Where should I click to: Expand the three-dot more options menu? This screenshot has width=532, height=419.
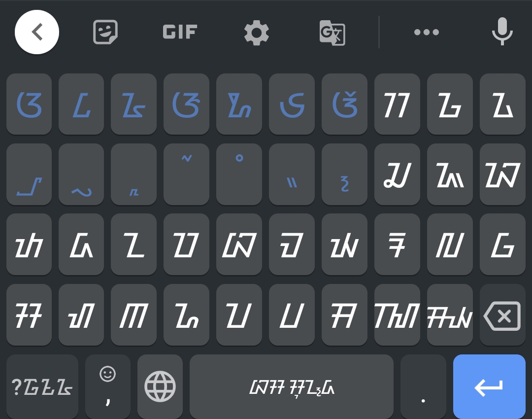click(x=427, y=32)
